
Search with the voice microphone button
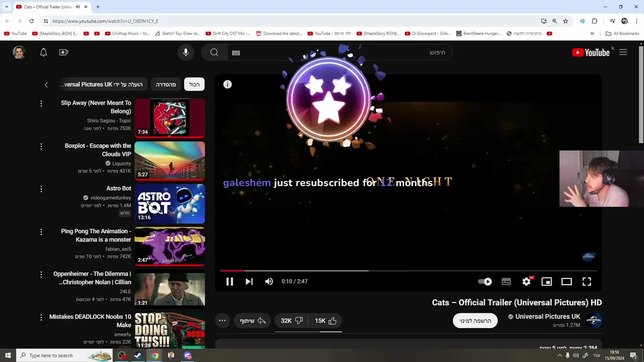pyautogui.click(x=186, y=52)
